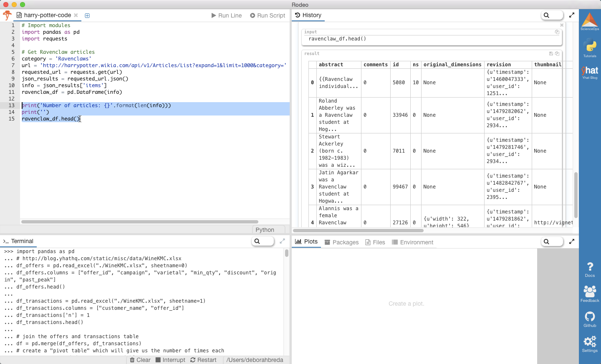Open the Feedback icon
Image resolution: width=601 pixels, height=364 pixels.
click(x=590, y=294)
